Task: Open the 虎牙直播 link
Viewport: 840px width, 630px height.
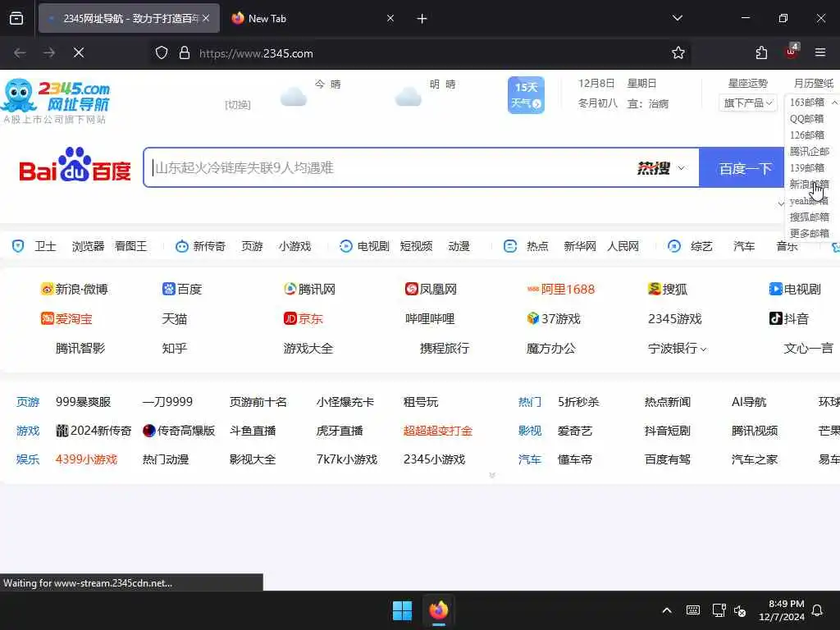Action: pyautogui.click(x=340, y=431)
